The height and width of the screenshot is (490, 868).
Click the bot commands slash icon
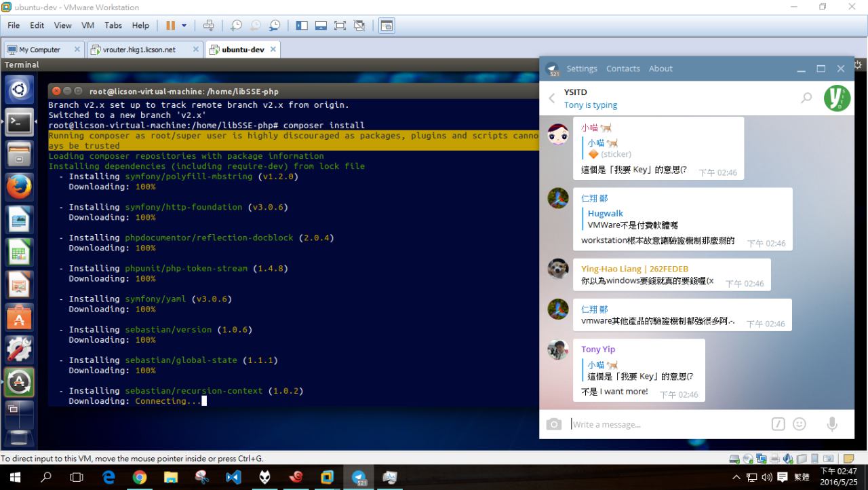click(778, 424)
